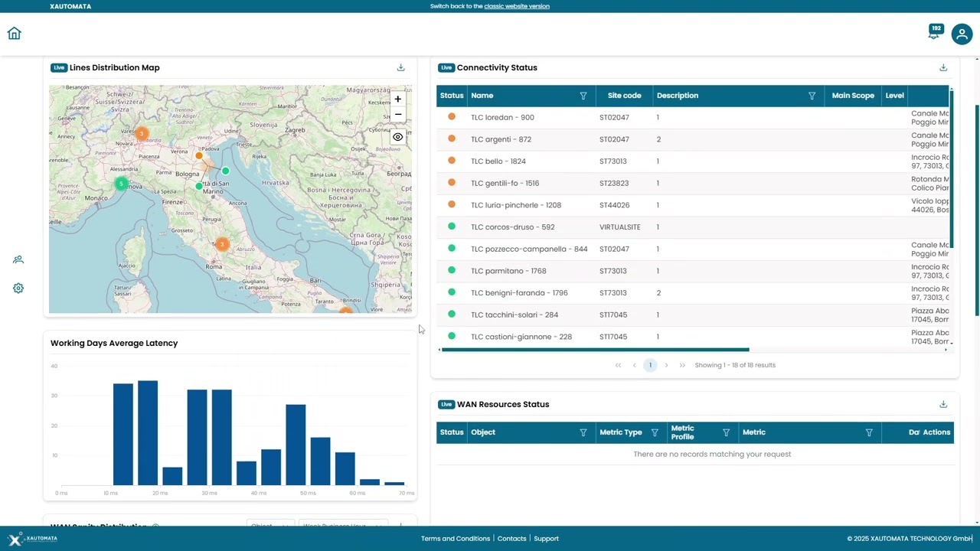Click the green map marker near Venice coast

(x=225, y=171)
